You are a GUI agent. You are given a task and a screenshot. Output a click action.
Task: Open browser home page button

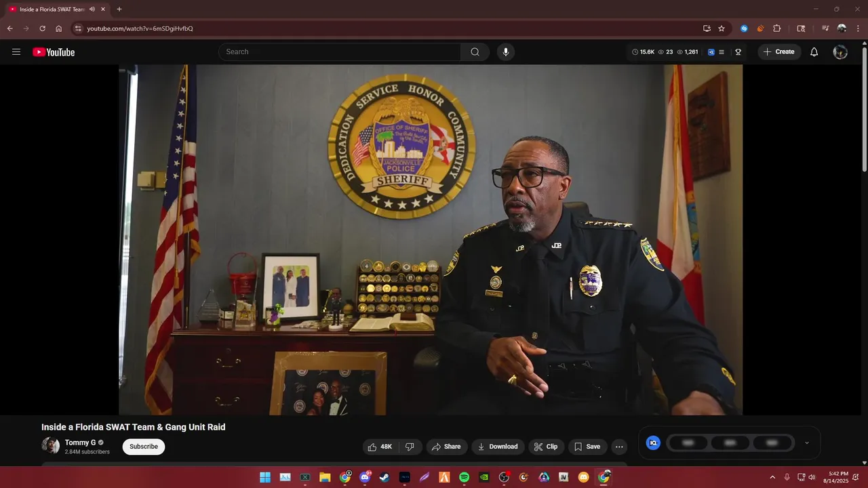click(x=58, y=28)
